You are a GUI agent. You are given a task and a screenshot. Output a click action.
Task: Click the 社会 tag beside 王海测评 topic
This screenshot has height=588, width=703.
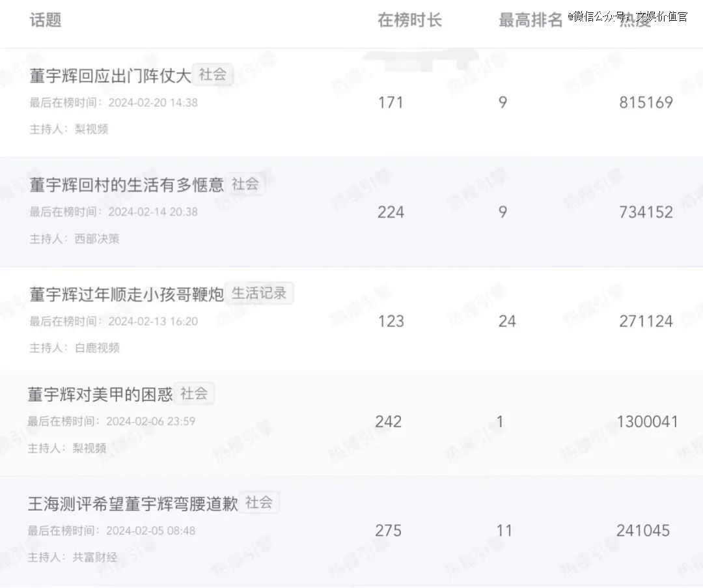[x=259, y=502]
